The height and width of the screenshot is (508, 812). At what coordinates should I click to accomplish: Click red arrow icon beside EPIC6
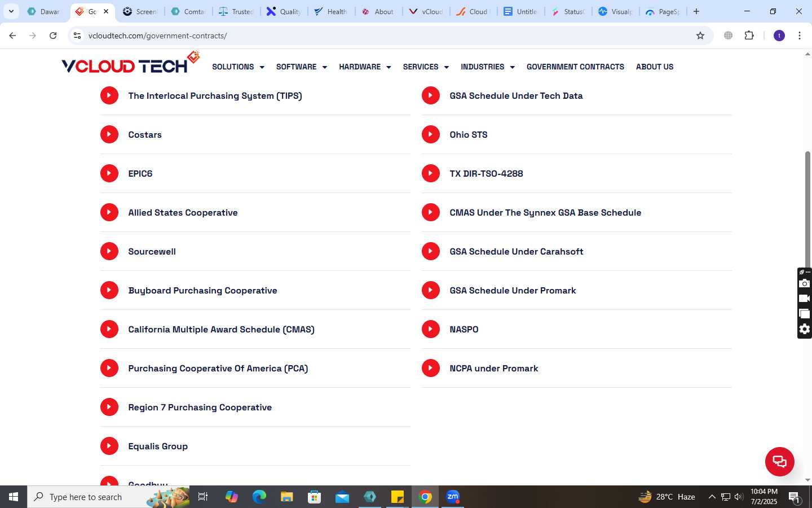coord(109,173)
